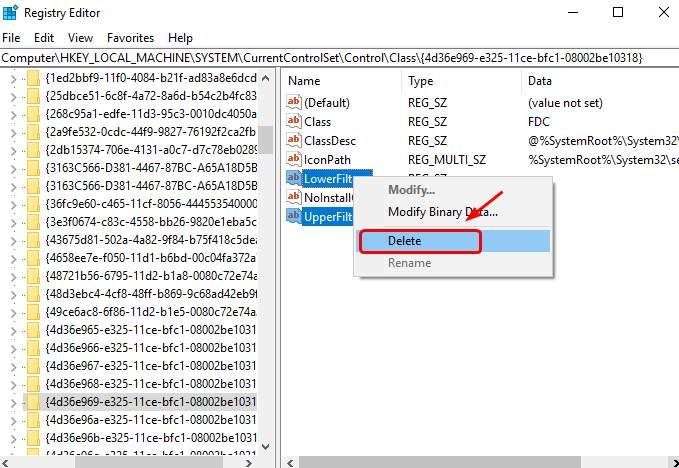Select the {4d36e96a-e325-11ce key in tree

pyautogui.click(x=151, y=420)
